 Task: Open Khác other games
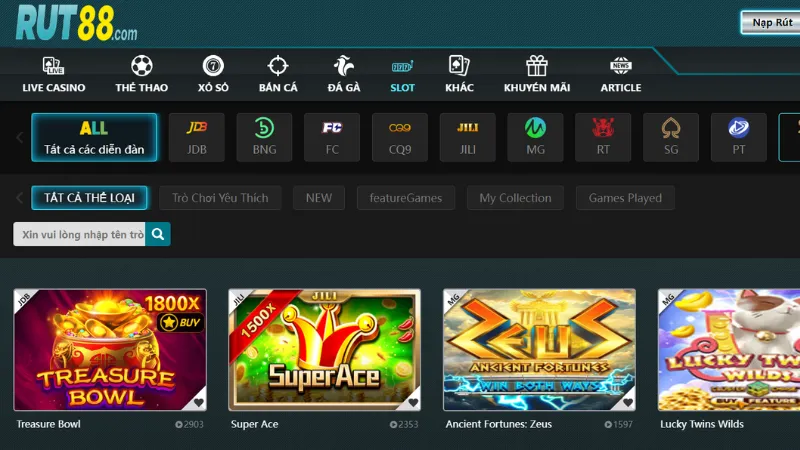pyautogui.click(x=459, y=75)
